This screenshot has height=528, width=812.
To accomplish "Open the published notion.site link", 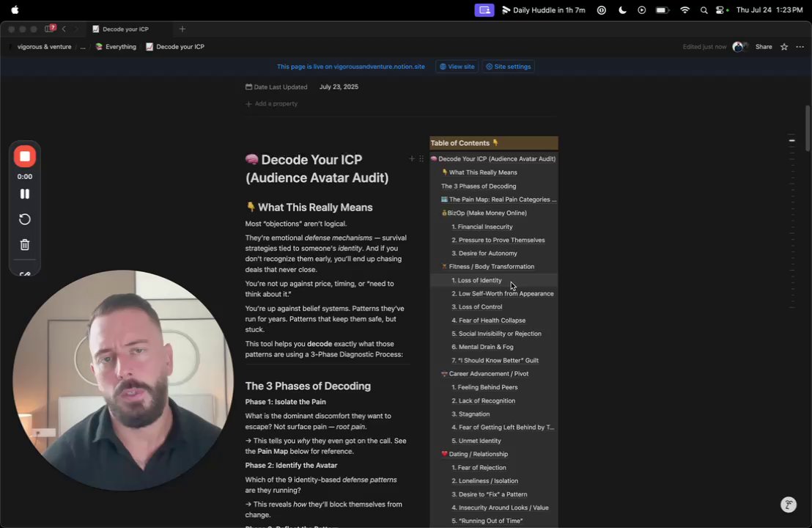I will (x=350, y=66).
